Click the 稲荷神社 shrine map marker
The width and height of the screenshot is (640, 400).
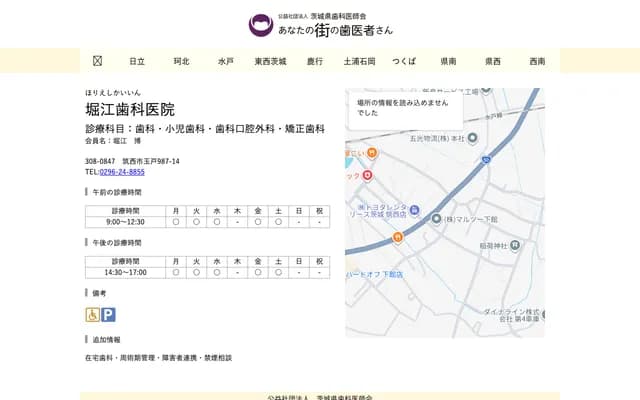[515, 245]
